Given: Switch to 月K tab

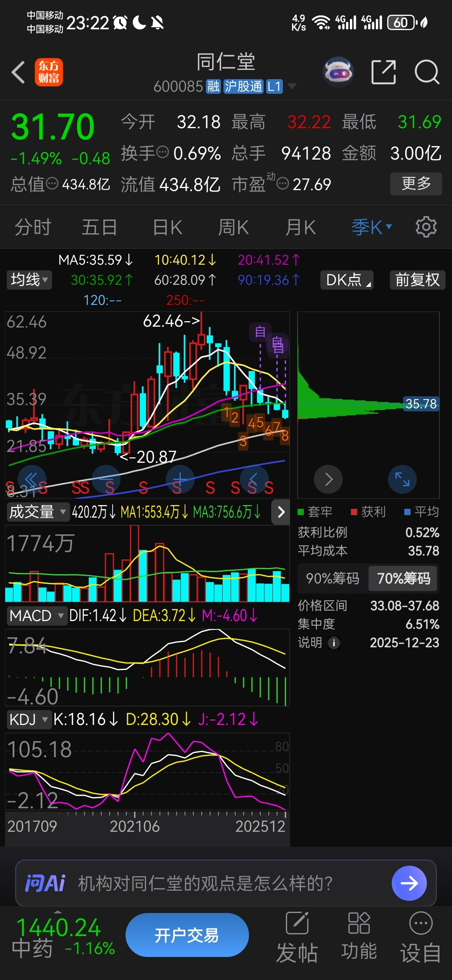Looking at the screenshot, I should click(300, 227).
